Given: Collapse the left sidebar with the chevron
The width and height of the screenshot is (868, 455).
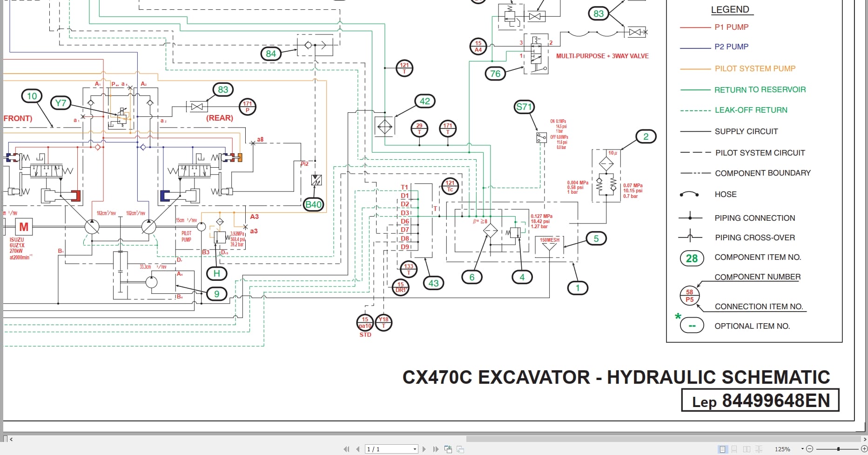Looking at the screenshot, I should point(11,438).
